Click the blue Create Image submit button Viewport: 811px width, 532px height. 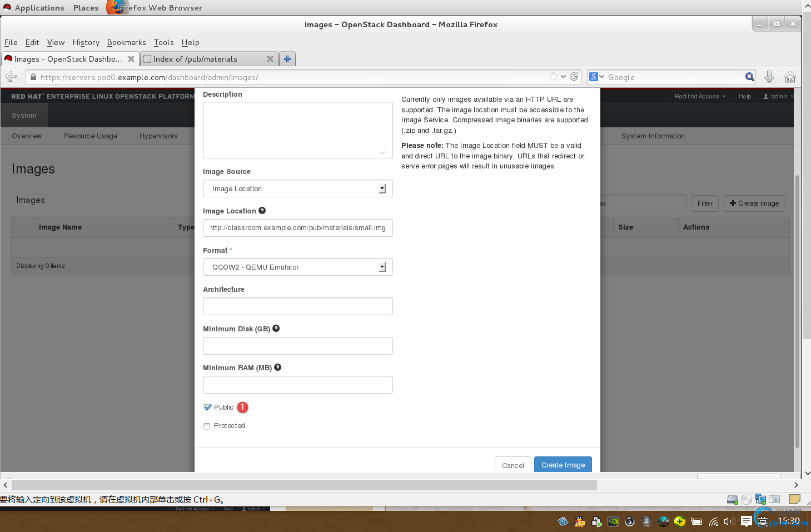coord(563,465)
